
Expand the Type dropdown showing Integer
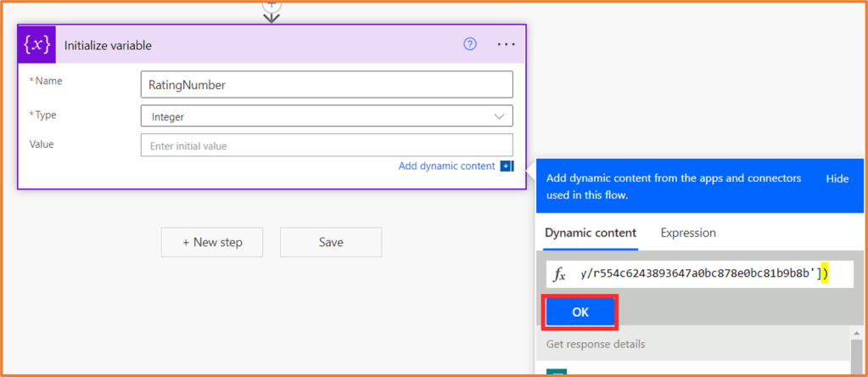tap(498, 116)
